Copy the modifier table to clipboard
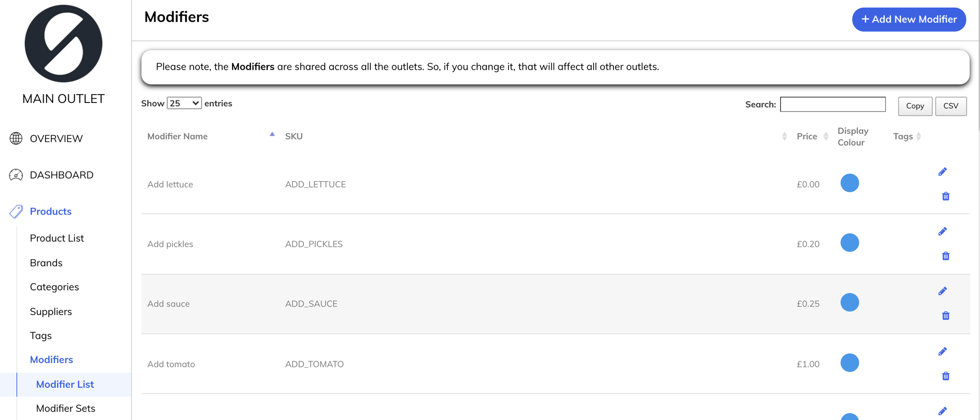Viewport: 980px width, 420px height. point(914,106)
